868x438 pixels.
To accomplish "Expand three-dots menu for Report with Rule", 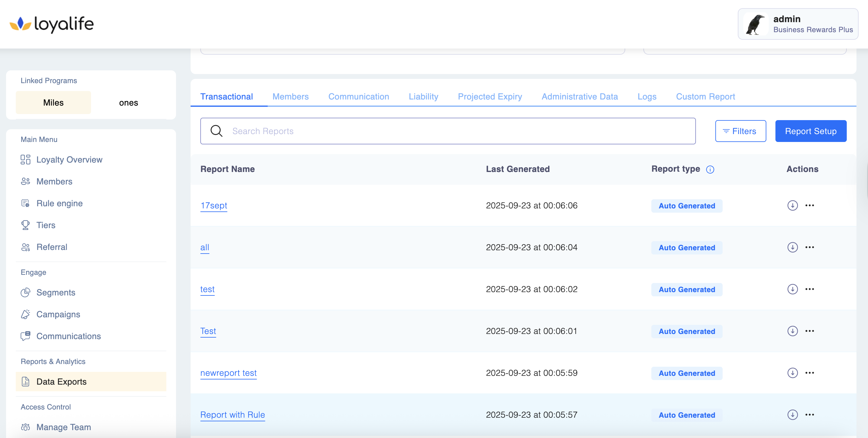I will click(x=809, y=414).
